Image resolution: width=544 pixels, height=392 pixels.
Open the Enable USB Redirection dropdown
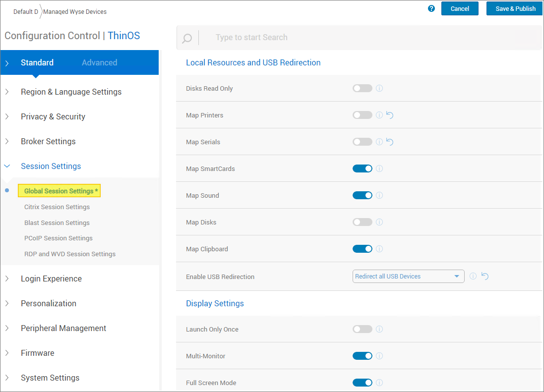[408, 277]
